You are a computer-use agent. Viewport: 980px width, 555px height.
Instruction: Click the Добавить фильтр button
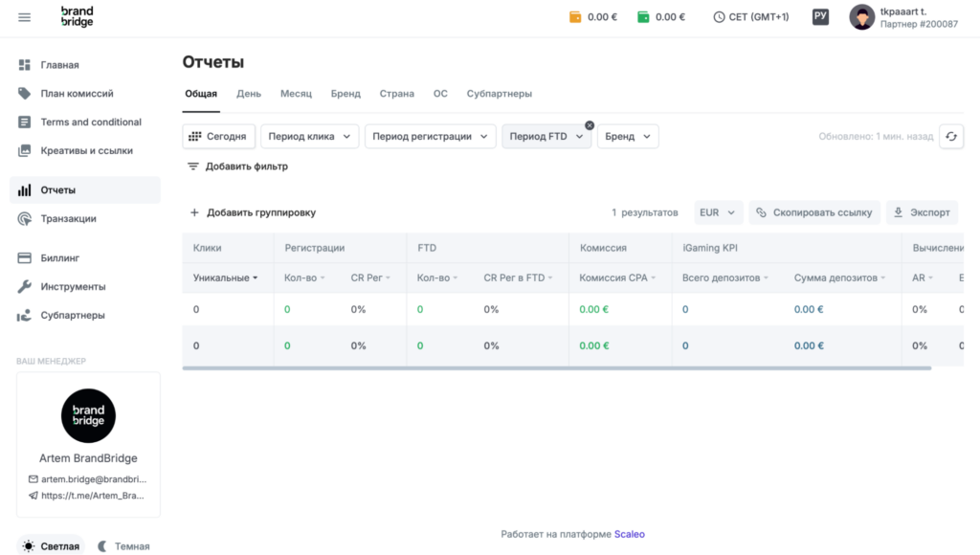pyautogui.click(x=237, y=166)
